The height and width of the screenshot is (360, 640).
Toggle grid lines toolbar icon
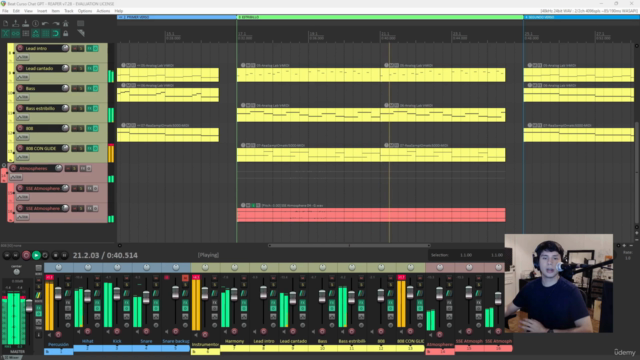(x=45, y=33)
